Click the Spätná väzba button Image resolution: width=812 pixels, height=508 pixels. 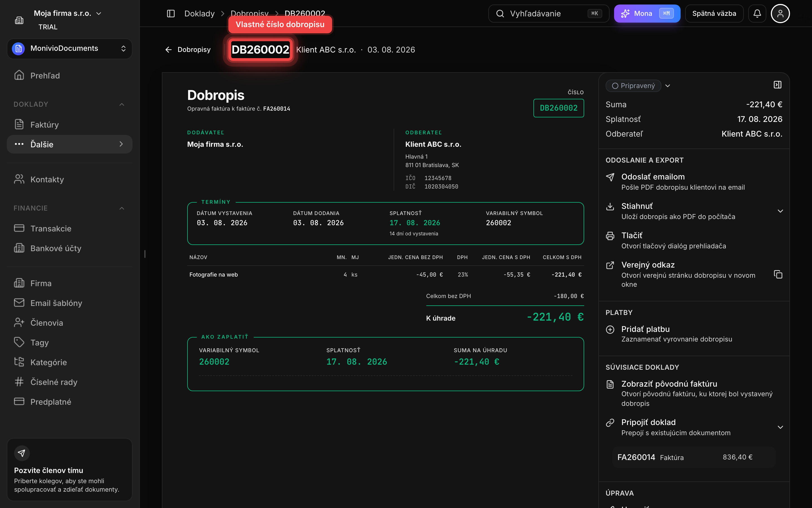coord(714,14)
